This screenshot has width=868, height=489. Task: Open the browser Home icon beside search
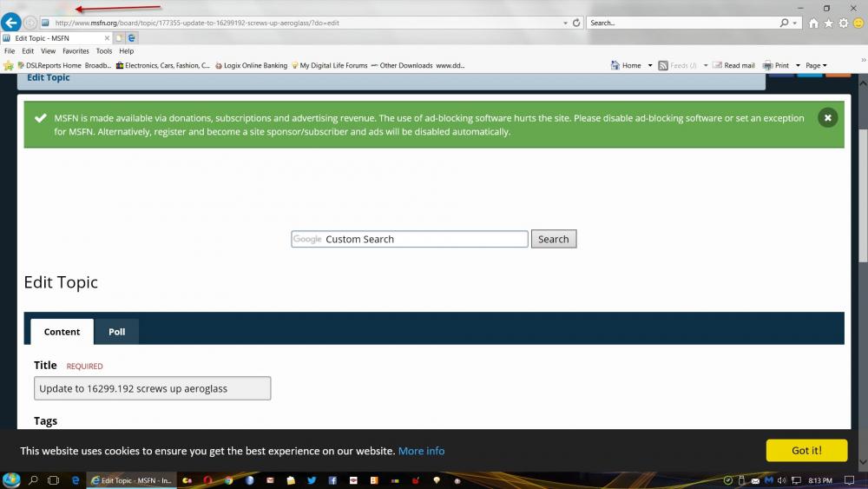(813, 23)
